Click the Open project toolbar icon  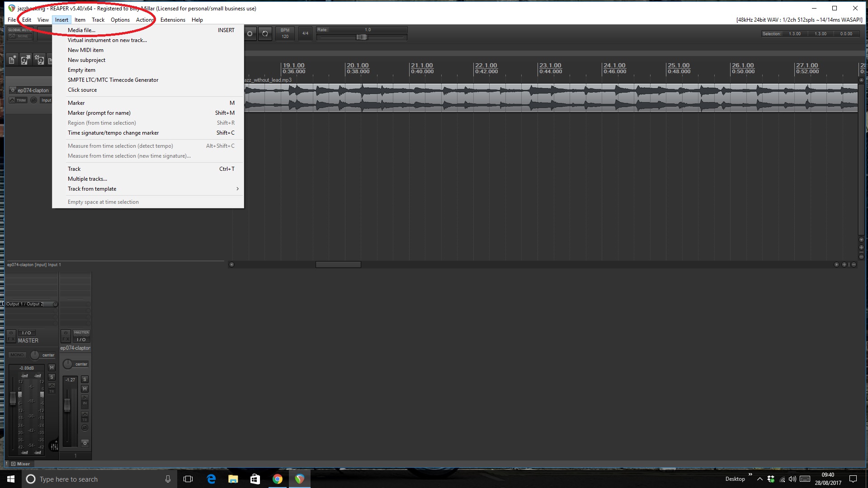tap(26, 60)
